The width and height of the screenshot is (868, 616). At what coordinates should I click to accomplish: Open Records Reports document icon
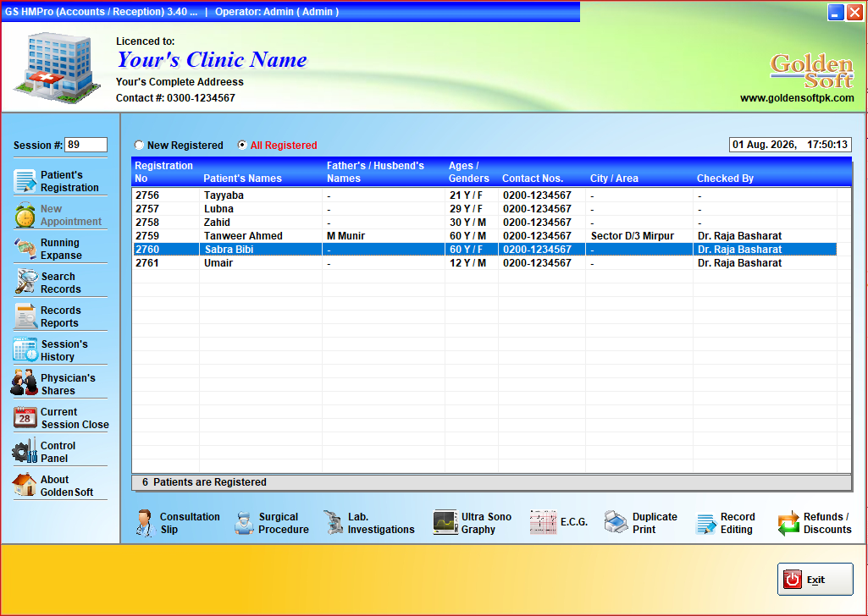click(x=25, y=316)
